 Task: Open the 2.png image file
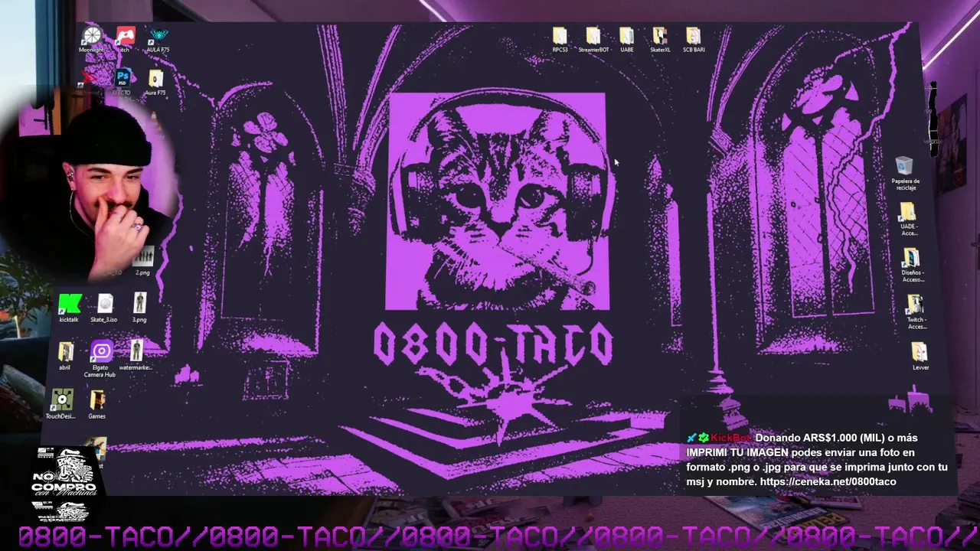pyautogui.click(x=143, y=260)
